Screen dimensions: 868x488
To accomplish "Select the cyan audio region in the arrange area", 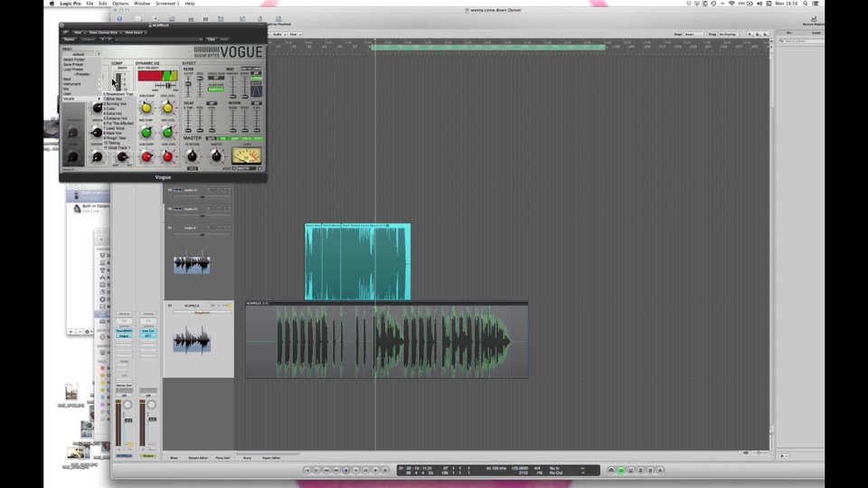I will [x=358, y=261].
